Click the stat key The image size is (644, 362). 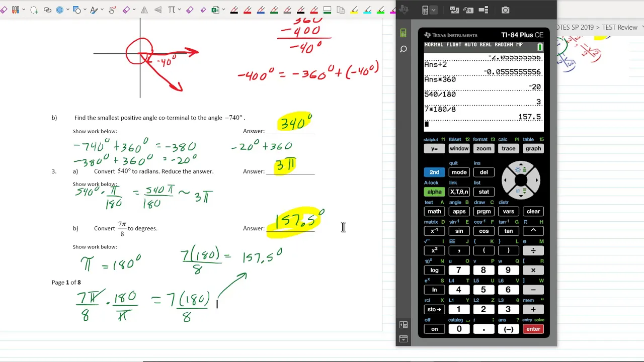[x=484, y=192]
